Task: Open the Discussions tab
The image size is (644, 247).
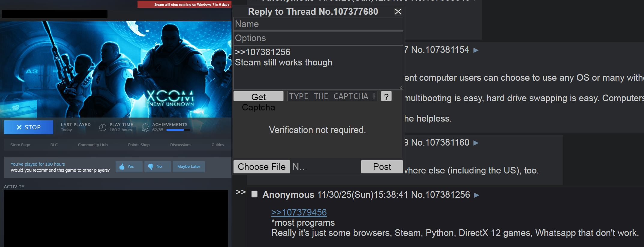Action: pos(181,145)
